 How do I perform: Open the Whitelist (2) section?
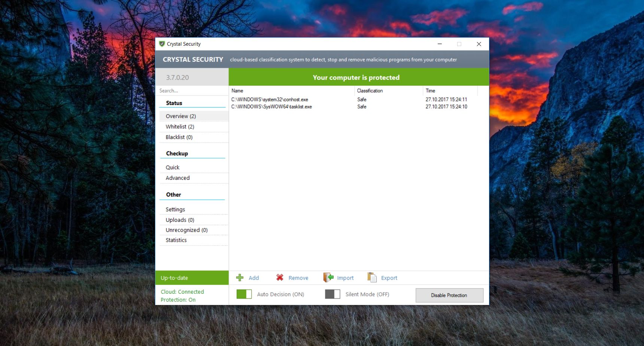pyautogui.click(x=194, y=127)
